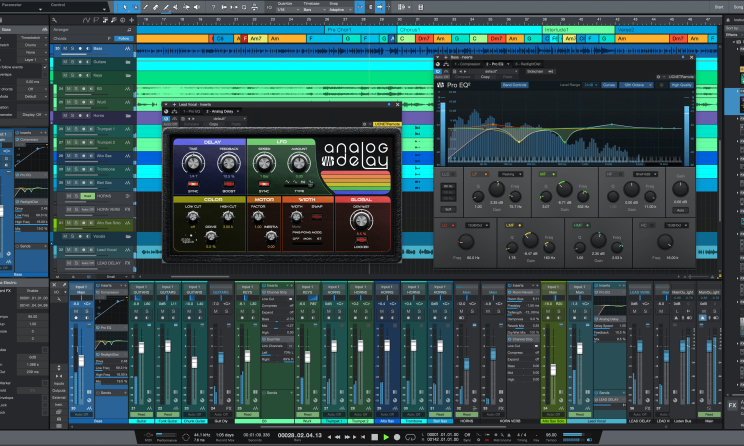
Task: Select External in the mixer side panel
Action: tap(59, 398)
